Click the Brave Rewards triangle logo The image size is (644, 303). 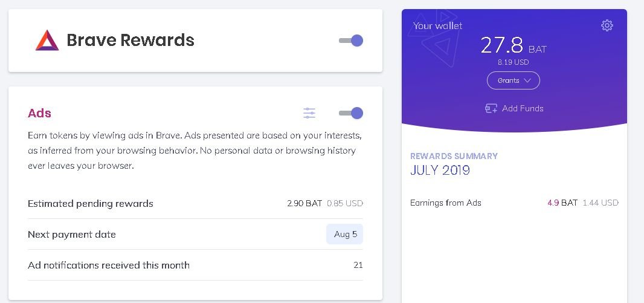point(47,41)
